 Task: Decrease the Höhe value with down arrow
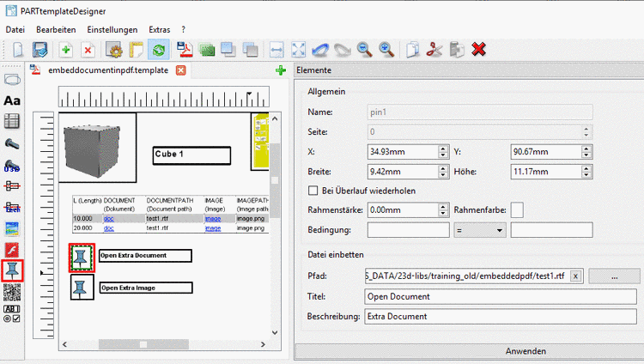pos(586,175)
